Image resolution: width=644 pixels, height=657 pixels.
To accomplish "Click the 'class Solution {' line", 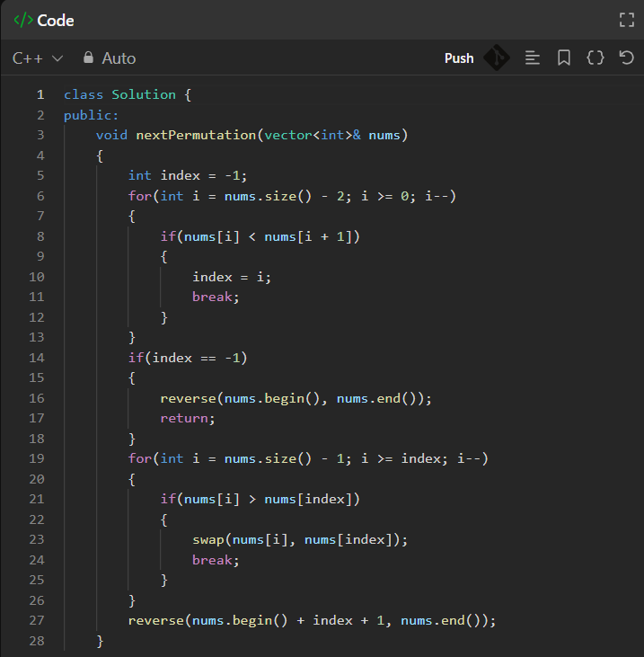I will (x=128, y=94).
